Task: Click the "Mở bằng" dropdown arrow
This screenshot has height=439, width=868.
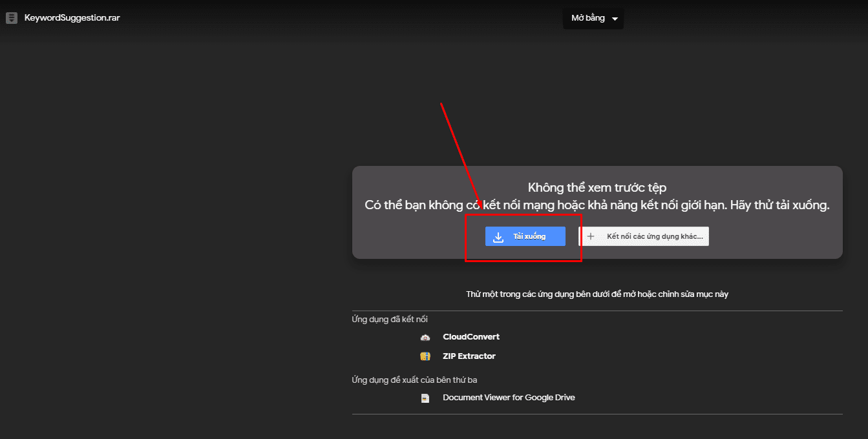Action: [x=615, y=19]
